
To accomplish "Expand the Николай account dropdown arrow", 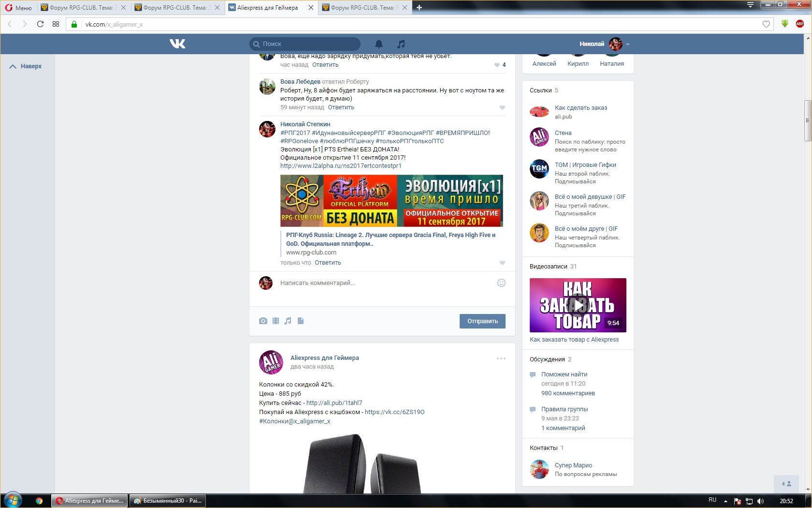I will pos(628,45).
